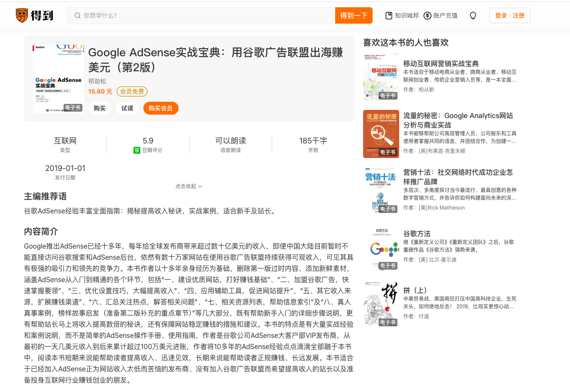Screen dimensions: 570x392
Task: Click 可以朗读 voice reading item
Action: [230, 144]
